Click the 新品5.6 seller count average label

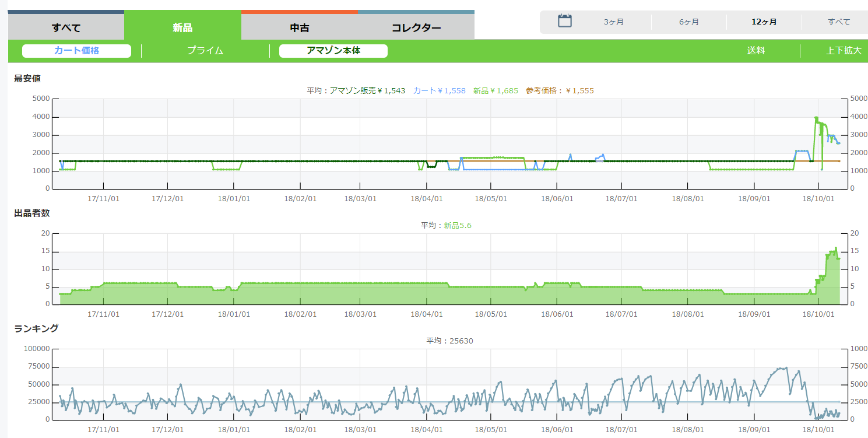click(x=457, y=225)
